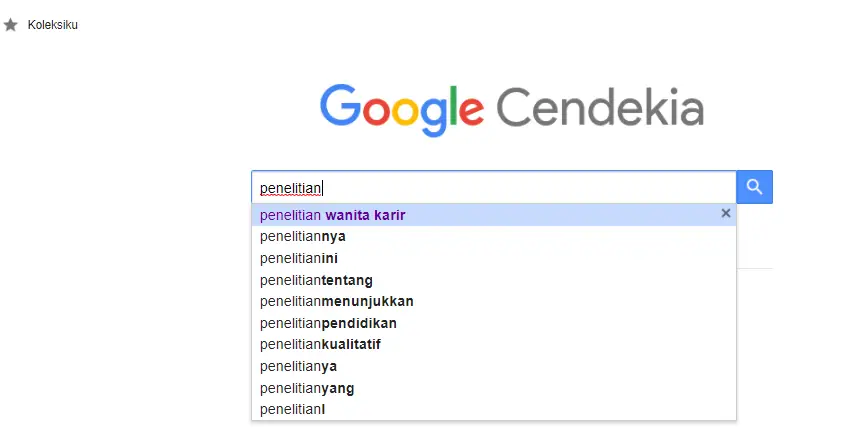The width and height of the screenshot is (842, 439).
Task: Remove the 'penelitian wanita karir' suggestion with X
Action: pos(726,213)
